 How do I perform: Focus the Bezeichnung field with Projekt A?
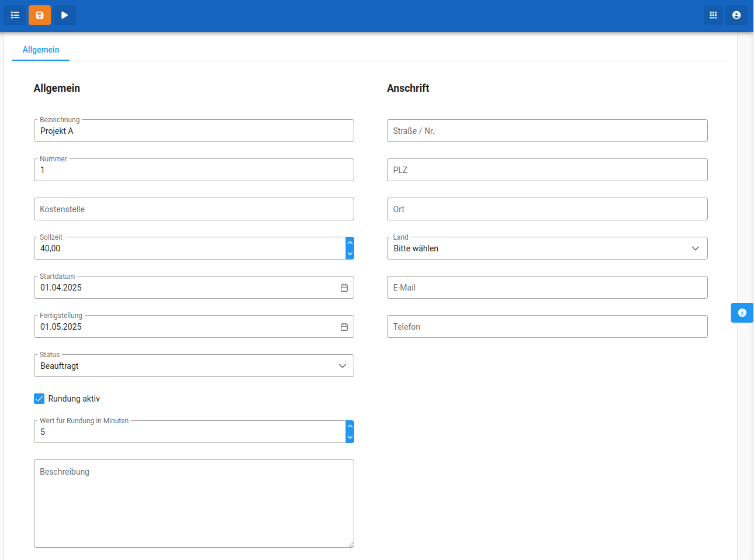coord(194,131)
